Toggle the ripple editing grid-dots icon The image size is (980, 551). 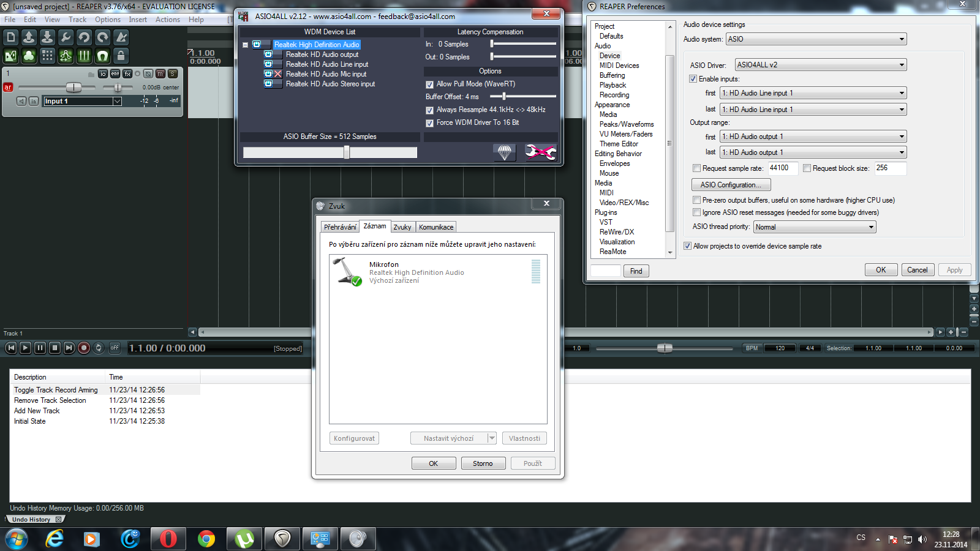(47, 56)
